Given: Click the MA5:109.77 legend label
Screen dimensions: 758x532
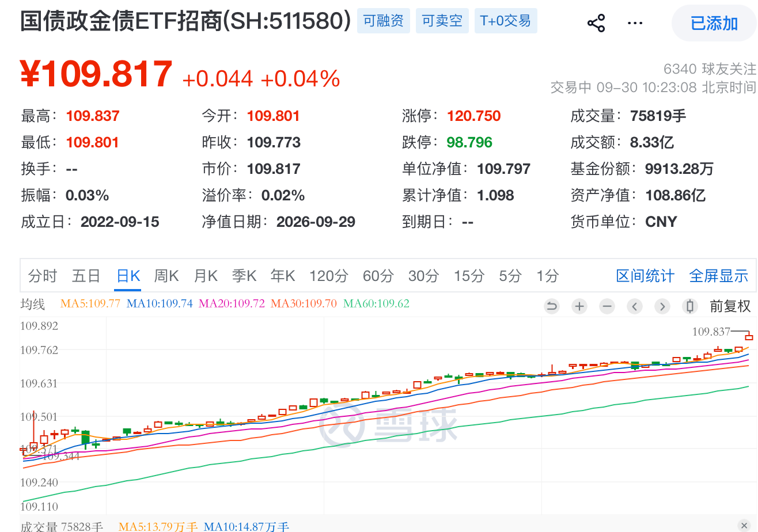Looking at the screenshot, I should pos(90,303).
